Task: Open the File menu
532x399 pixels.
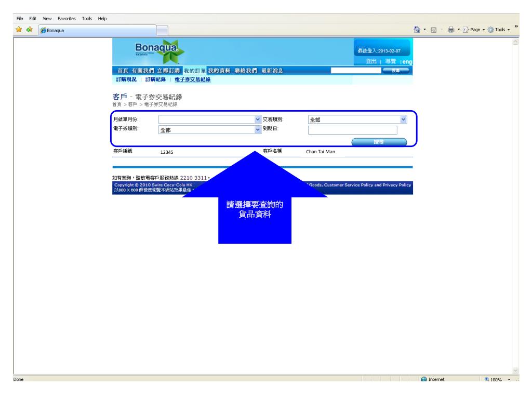Action: coord(20,19)
